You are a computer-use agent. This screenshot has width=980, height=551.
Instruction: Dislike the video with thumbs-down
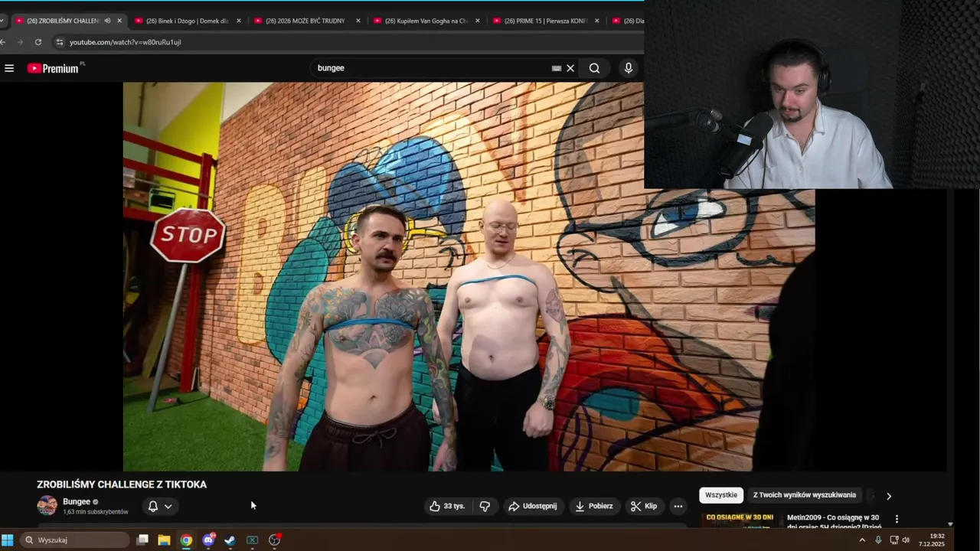[485, 506]
